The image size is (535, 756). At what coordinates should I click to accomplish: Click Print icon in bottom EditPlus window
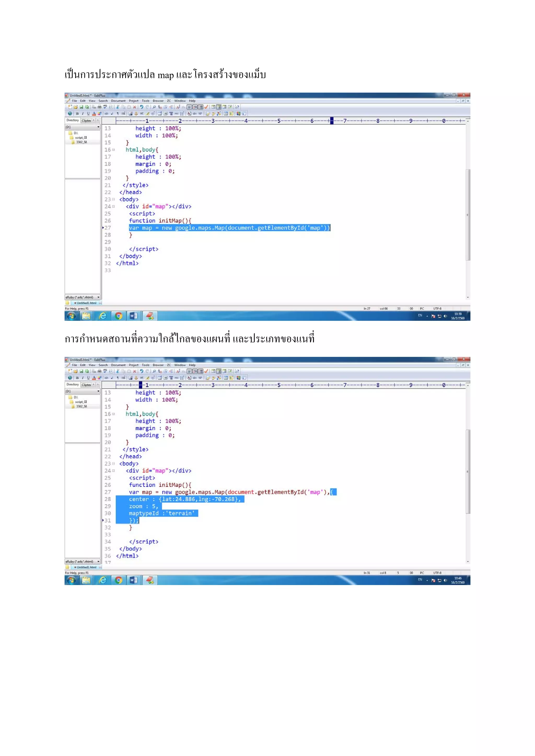(x=100, y=371)
